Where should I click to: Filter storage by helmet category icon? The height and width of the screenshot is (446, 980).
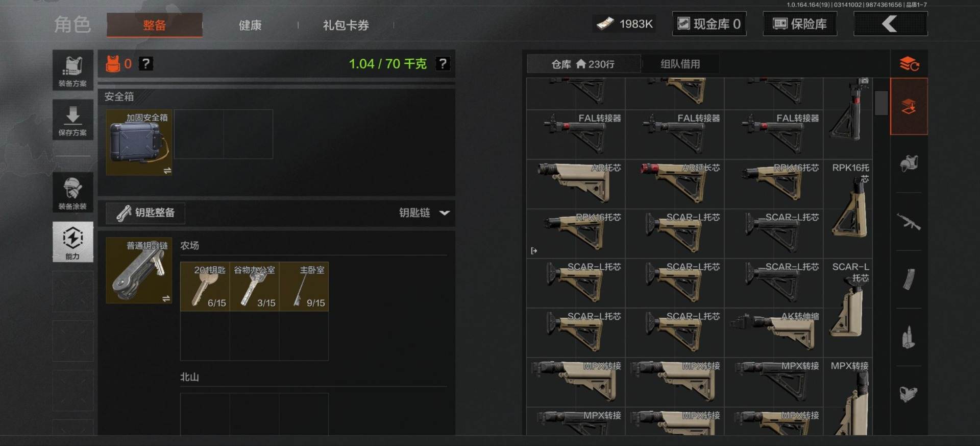(x=909, y=164)
